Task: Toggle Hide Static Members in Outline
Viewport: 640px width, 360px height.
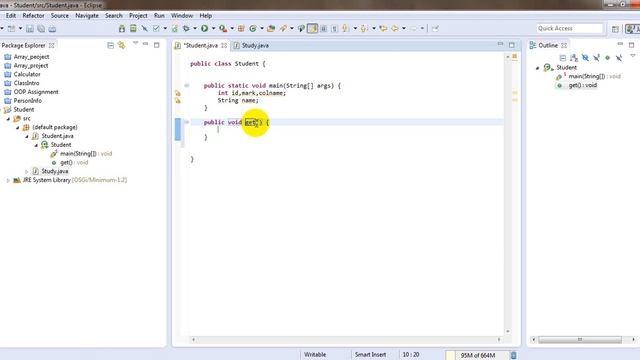Action: coord(596,58)
